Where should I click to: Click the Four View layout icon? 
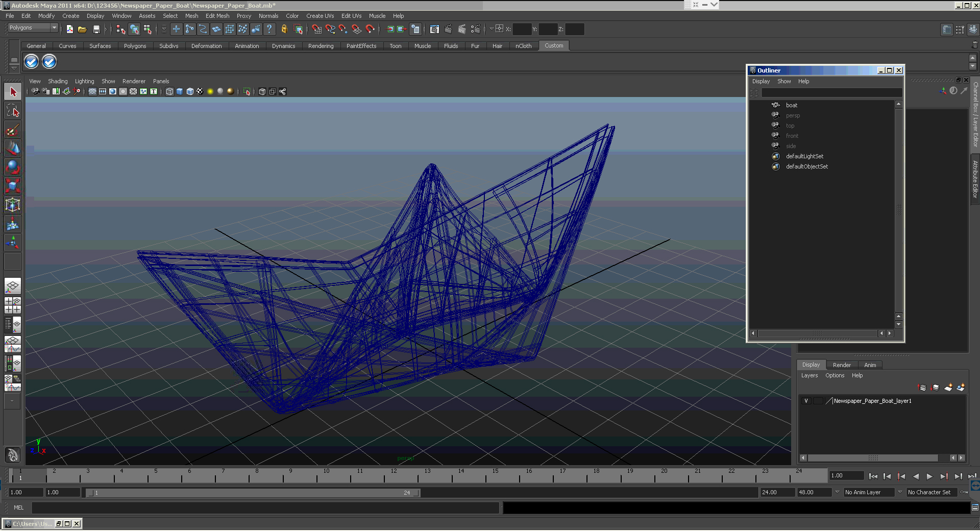pos(13,305)
